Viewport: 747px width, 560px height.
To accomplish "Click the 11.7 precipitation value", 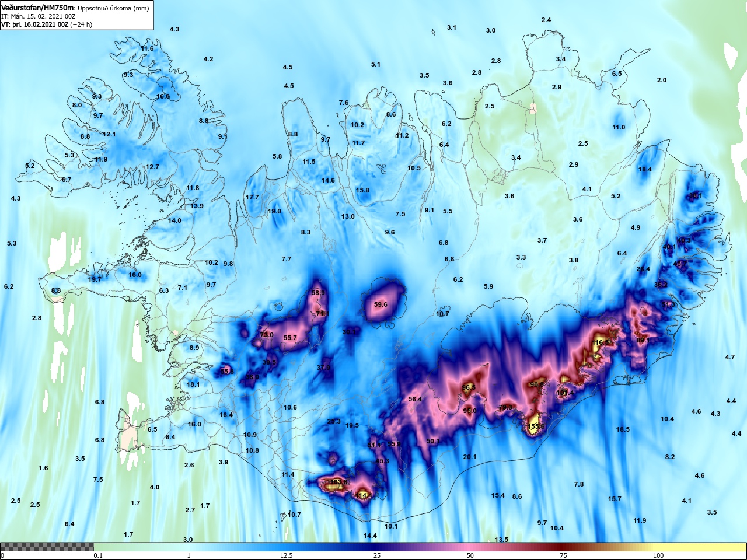I will [358, 143].
